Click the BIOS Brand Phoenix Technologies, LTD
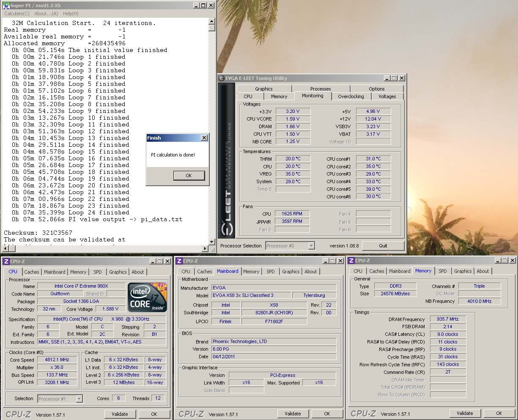 coord(274,341)
